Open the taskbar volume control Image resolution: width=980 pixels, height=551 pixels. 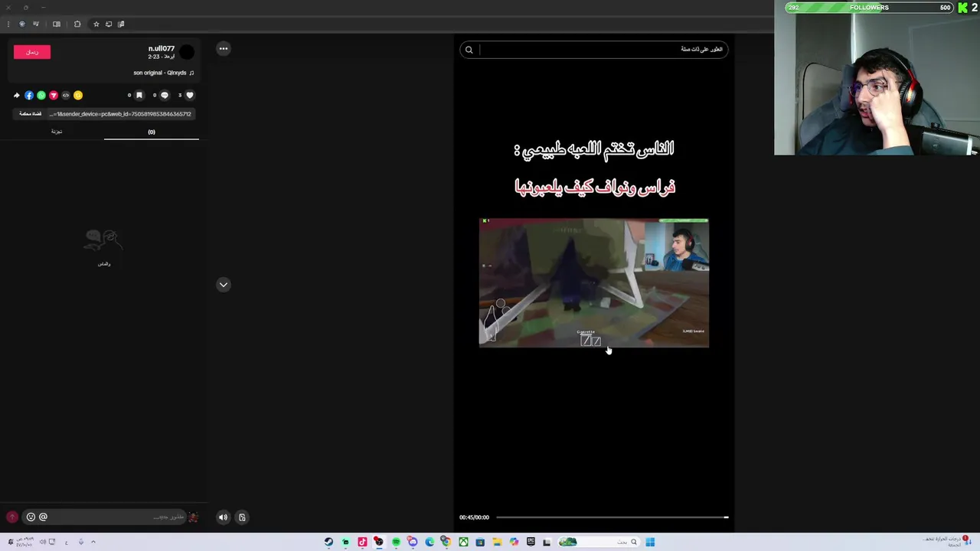pyautogui.click(x=43, y=542)
